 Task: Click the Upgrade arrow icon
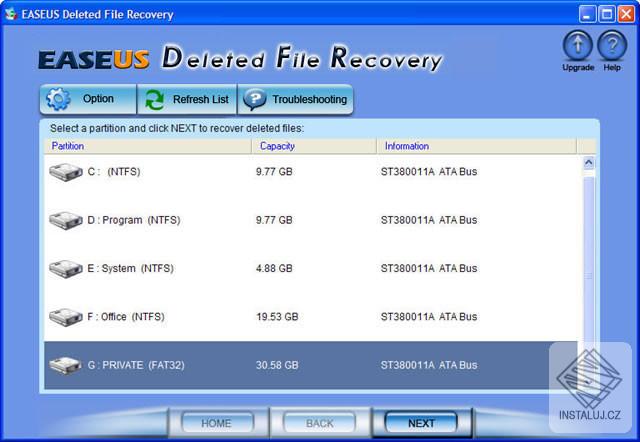[578, 46]
